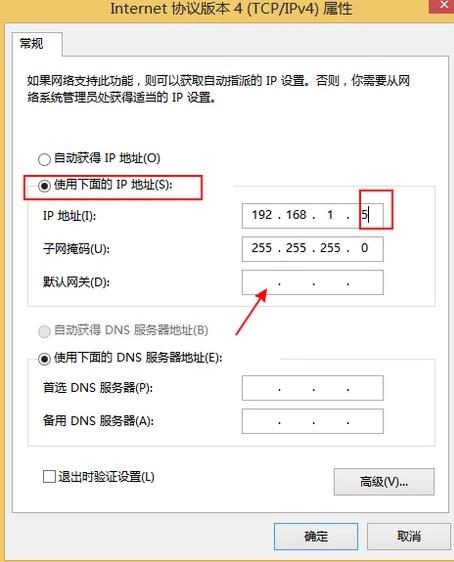Click the first octet 192 of IP address
The height and width of the screenshot is (562, 454).
click(262, 215)
